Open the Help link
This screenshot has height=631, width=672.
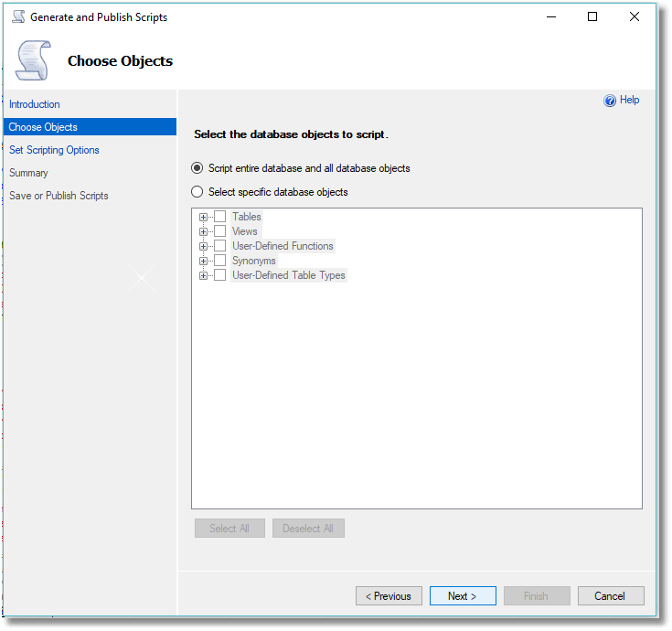[x=629, y=101]
